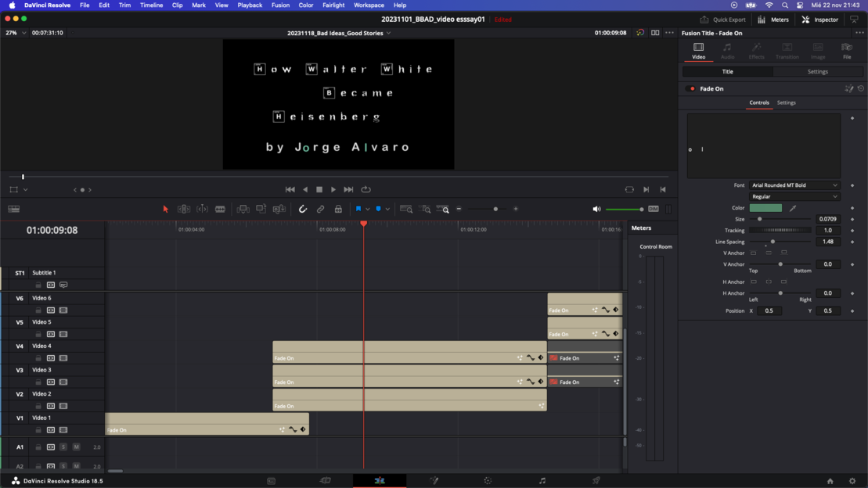Open the Font dropdown Arial Rounded MT Bold
This screenshot has width=868, height=488.
tap(794, 185)
